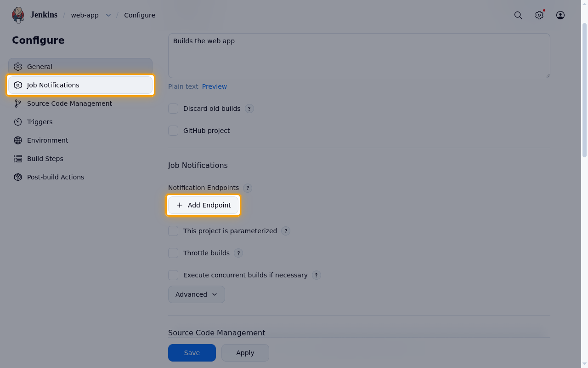588x368 pixels.
Task: Click the General gear icon
Action: click(18, 67)
